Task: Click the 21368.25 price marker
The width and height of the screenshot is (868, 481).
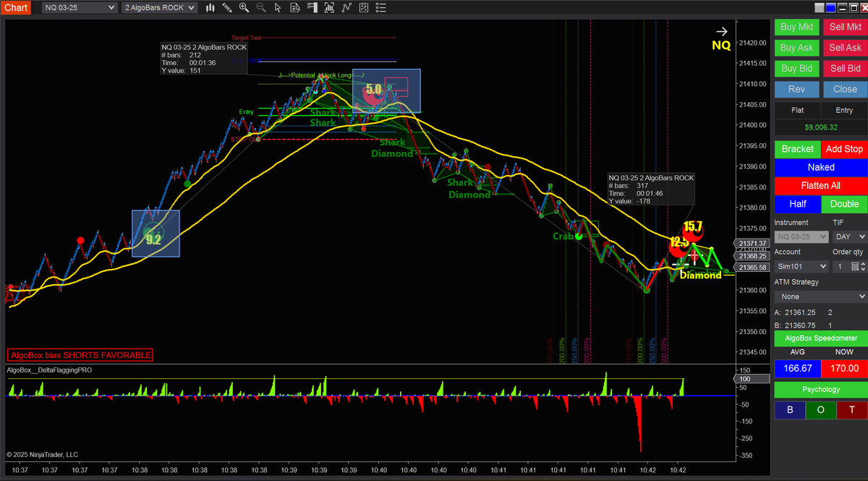Action: pyautogui.click(x=753, y=256)
